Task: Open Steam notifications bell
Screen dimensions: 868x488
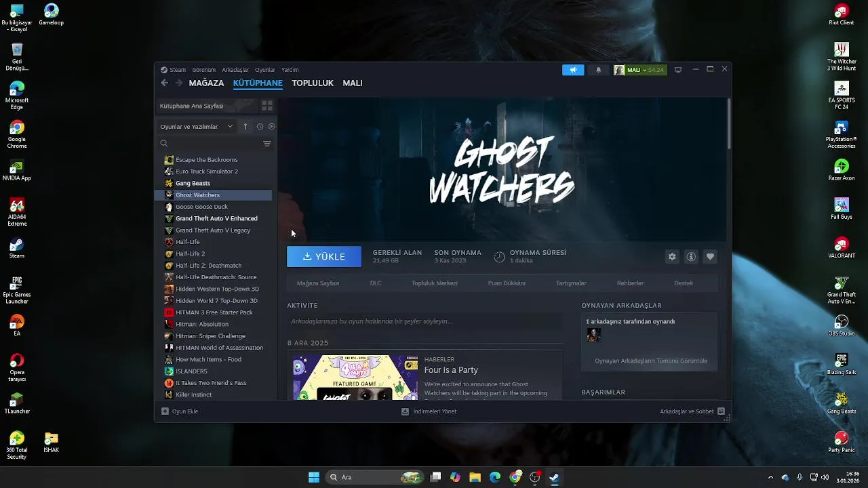Action: (598, 70)
